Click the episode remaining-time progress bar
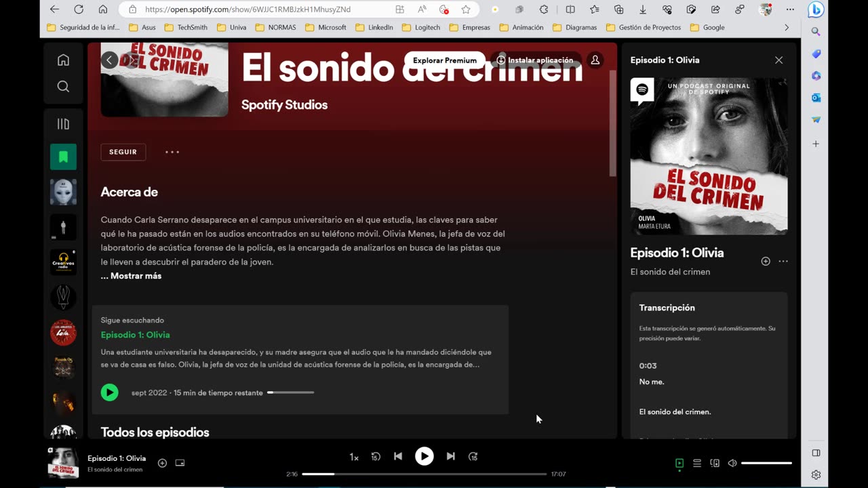The image size is (868, 488). (291, 392)
